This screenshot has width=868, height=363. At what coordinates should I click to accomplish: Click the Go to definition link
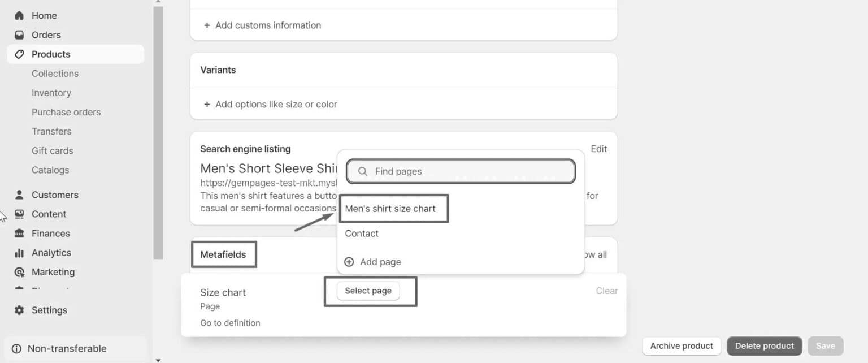pos(230,322)
